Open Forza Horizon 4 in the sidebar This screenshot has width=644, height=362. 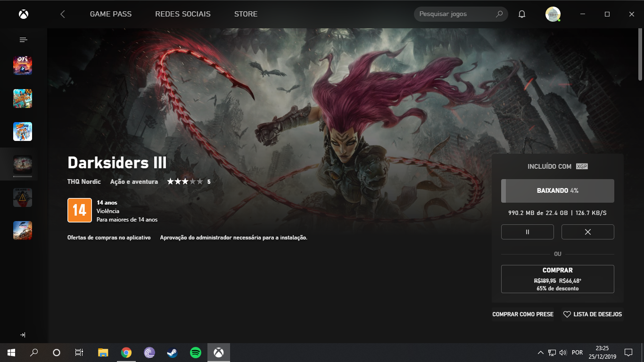coord(23,230)
